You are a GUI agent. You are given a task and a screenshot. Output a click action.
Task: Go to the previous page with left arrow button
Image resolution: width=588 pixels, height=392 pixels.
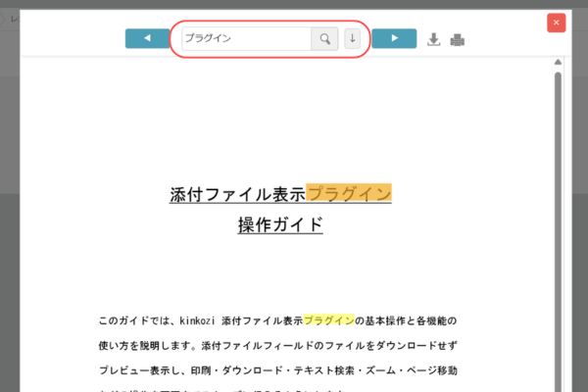(x=147, y=38)
